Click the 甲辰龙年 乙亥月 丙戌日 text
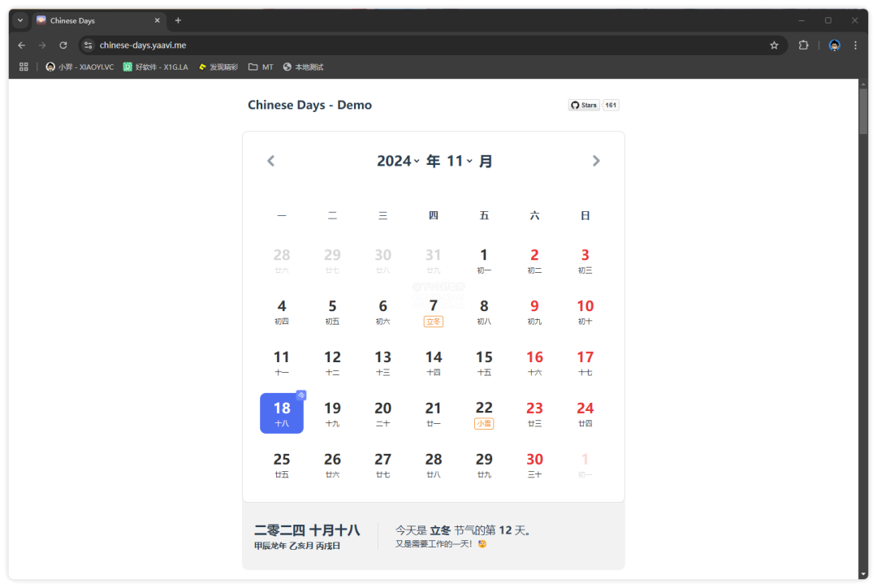The height and width of the screenshot is (588, 877). click(x=297, y=546)
